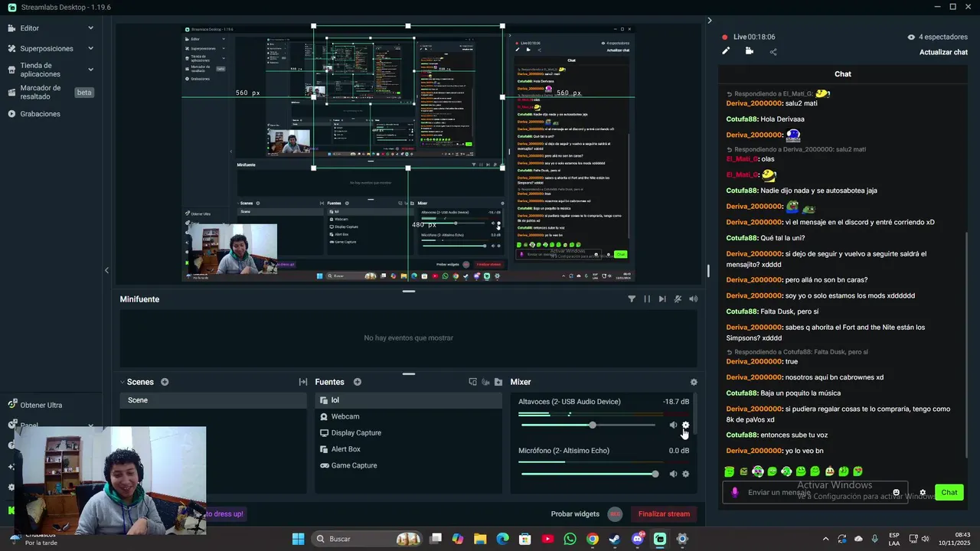Click the edit stream info pencil icon
Image resolution: width=980 pixels, height=551 pixels.
[x=726, y=51]
